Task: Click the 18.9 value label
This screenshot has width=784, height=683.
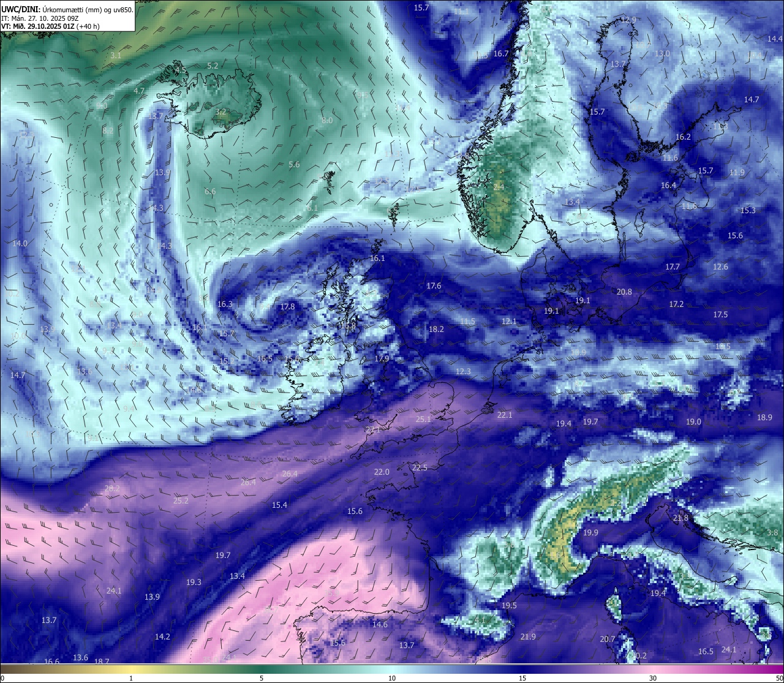Action: tap(764, 418)
